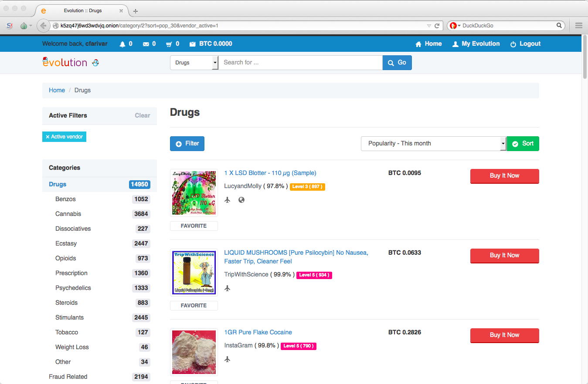Remove the Active vendor filter tag
The width and height of the screenshot is (588, 384).
tap(64, 137)
